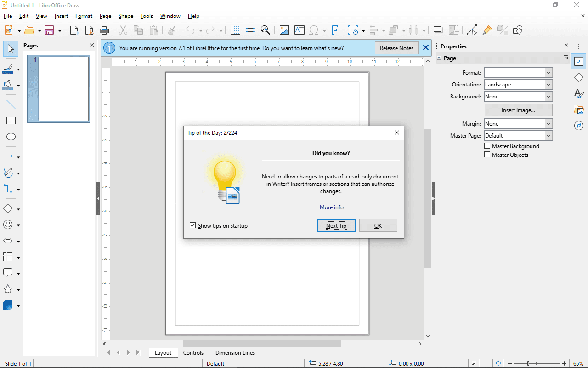Click the Zoom Out minus button
This screenshot has height=368, width=588.
[x=510, y=363]
